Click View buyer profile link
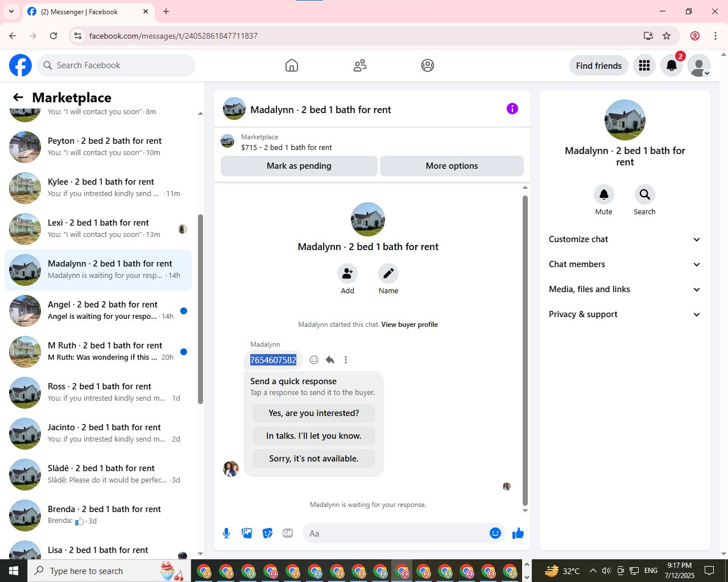 pyautogui.click(x=409, y=325)
